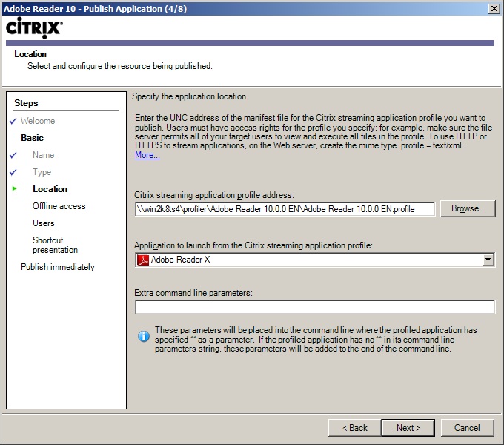The width and height of the screenshot is (504, 445).
Task: Click the Next > button
Action: pyautogui.click(x=408, y=428)
